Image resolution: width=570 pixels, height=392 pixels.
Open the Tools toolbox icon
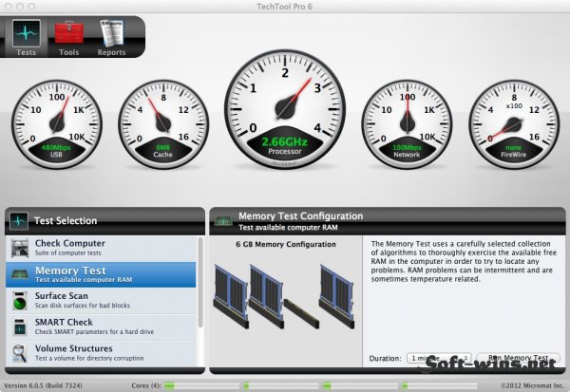(69, 32)
